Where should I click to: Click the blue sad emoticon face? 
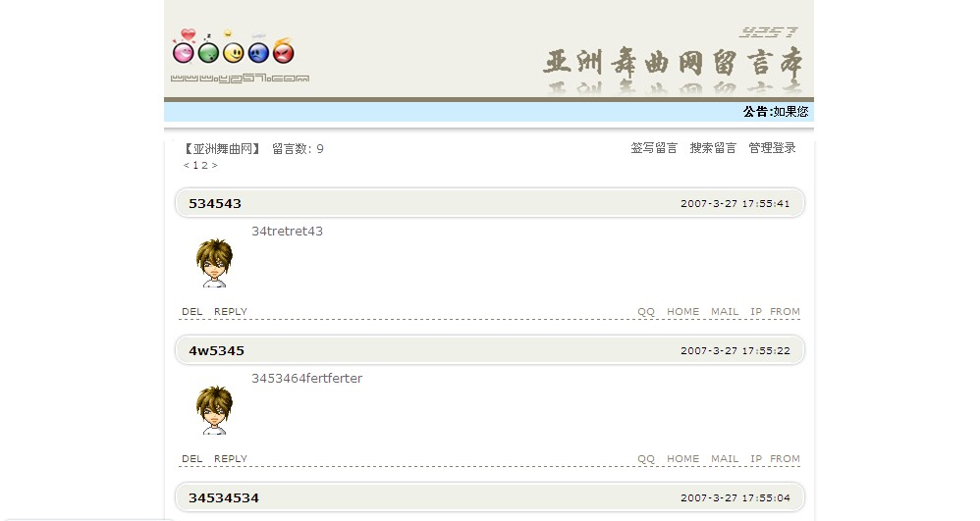tap(258, 50)
